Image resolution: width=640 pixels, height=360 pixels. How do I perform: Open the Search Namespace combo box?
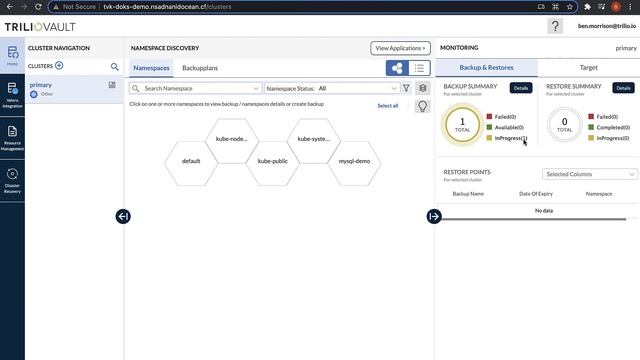(x=195, y=88)
